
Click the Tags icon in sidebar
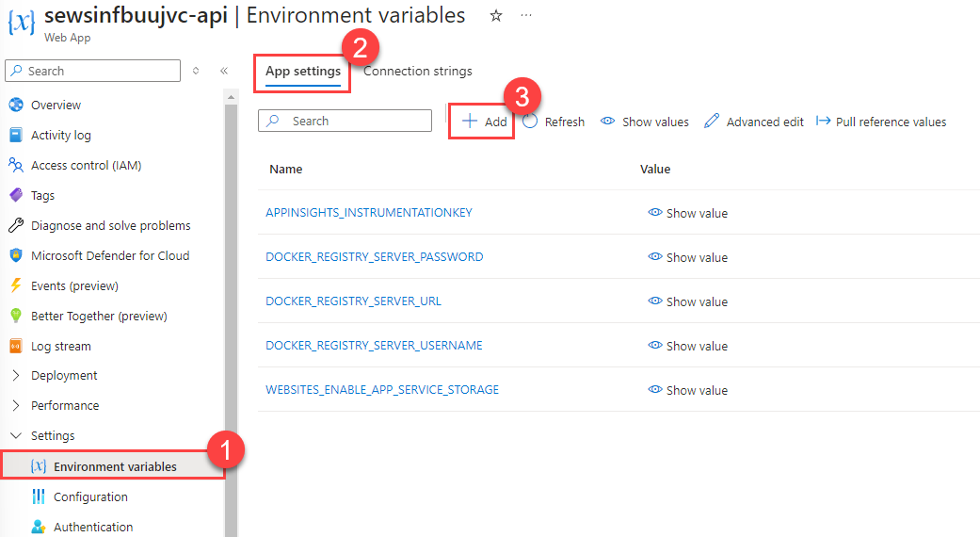15,195
